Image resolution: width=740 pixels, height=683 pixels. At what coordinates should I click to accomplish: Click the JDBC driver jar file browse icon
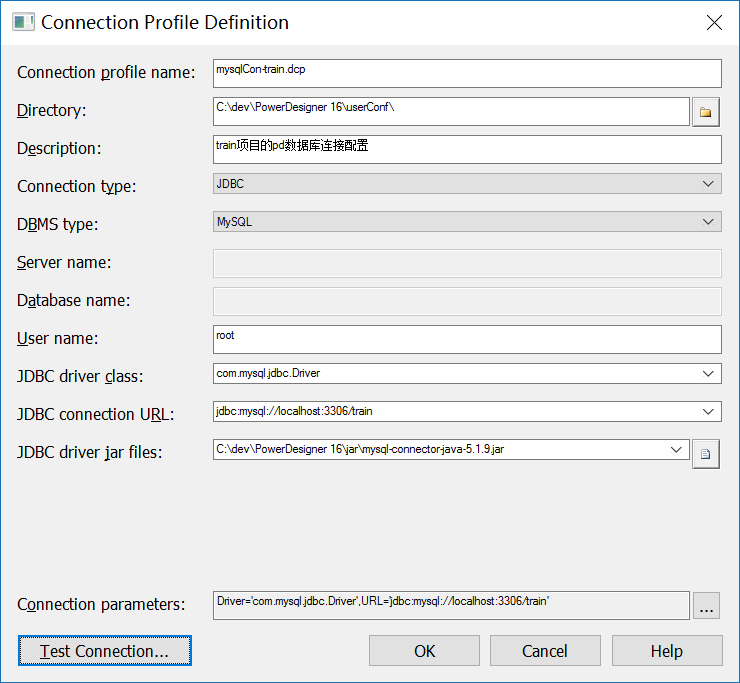pyautogui.click(x=706, y=454)
